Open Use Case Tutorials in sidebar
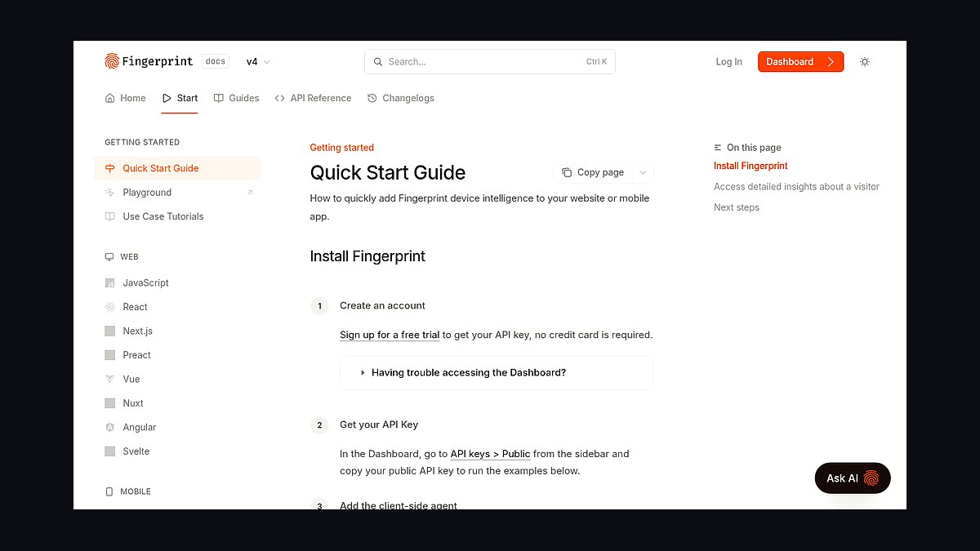The image size is (980, 551). tap(178, 216)
